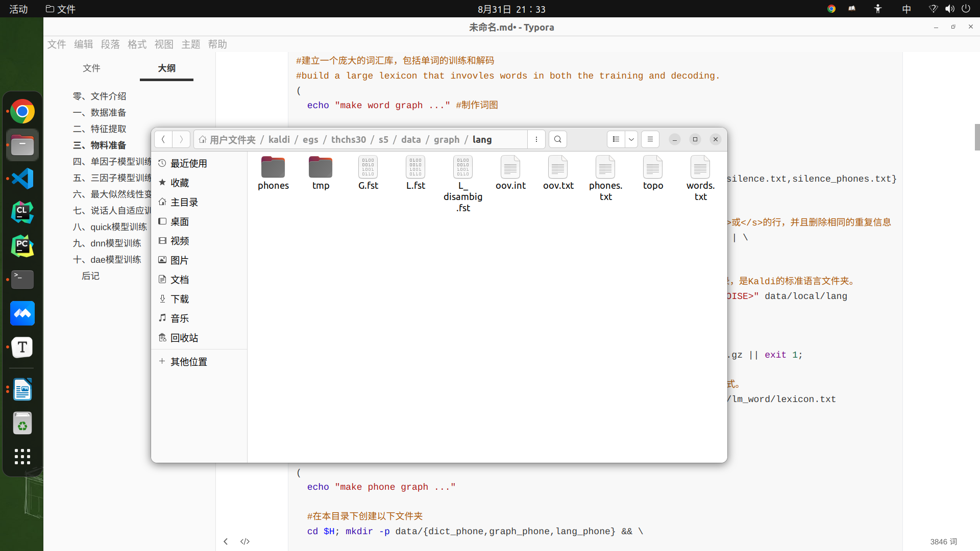Screen dimensions: 980x551
Task: Jump to outline heading 三、物料准备
Action: (x=100, y=145)
